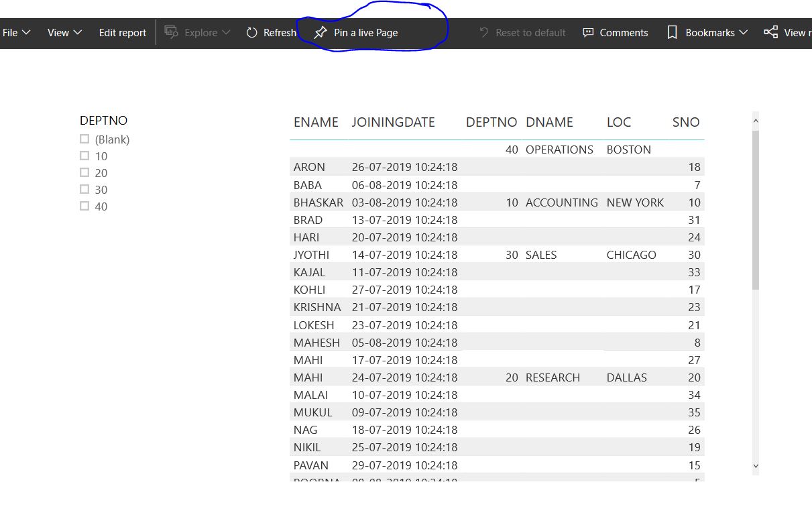Image resolution: width=812 pixels, height=525 pixels.
Task: Check the (Blank) DEPTNO checkbox
Action: tap(84, 139)
